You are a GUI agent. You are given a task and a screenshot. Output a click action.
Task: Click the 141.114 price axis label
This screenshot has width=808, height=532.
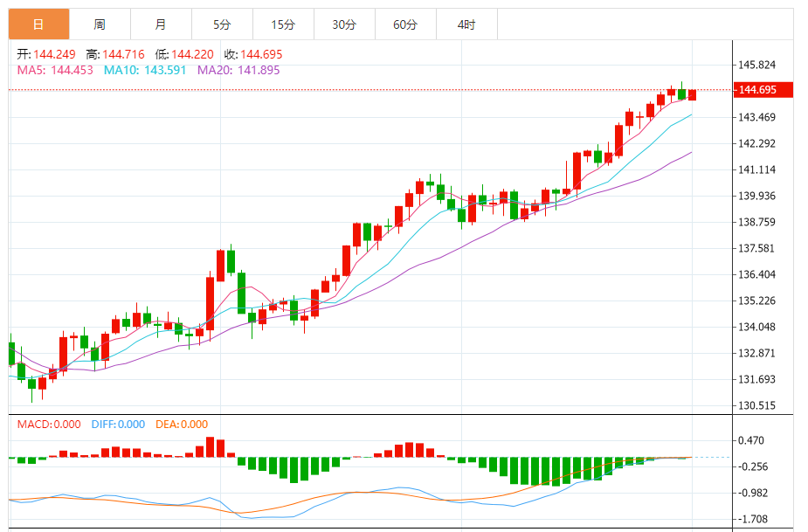[x=756, y=169]
